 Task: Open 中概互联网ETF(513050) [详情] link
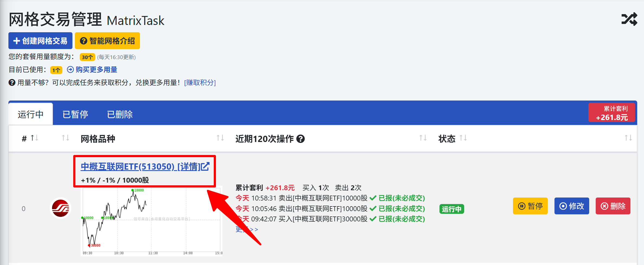tap(145, 166)
